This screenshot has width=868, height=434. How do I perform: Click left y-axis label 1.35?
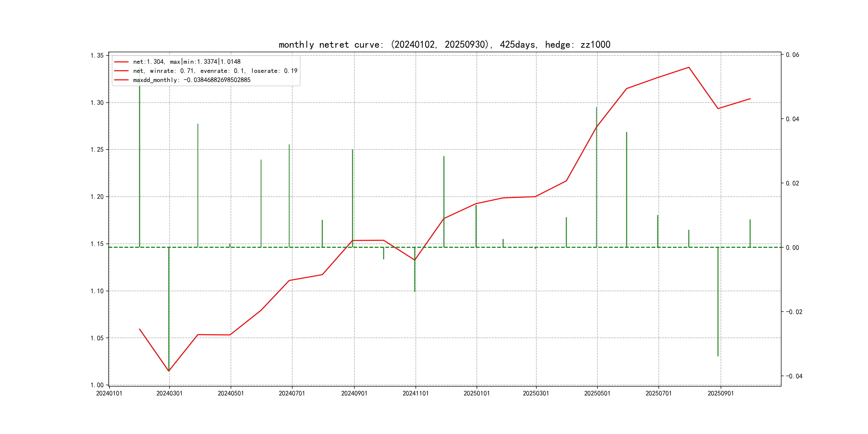point(97,55)
